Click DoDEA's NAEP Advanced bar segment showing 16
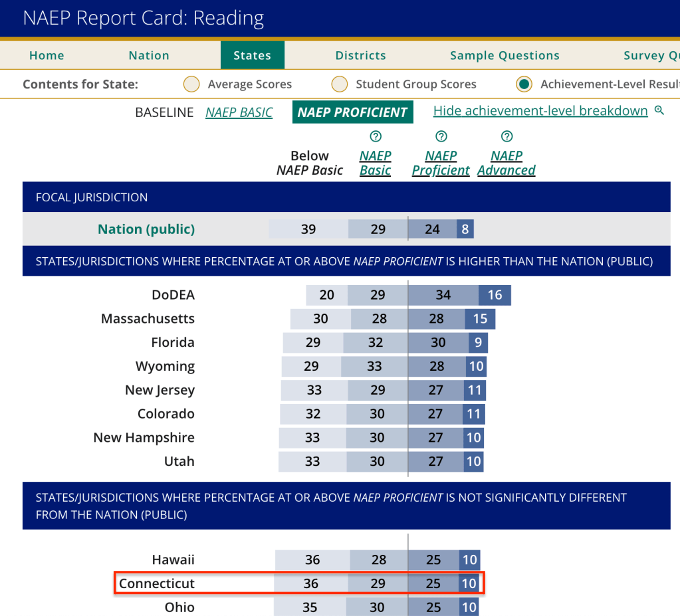The image size is (680, 616). [x=495, y=295]
